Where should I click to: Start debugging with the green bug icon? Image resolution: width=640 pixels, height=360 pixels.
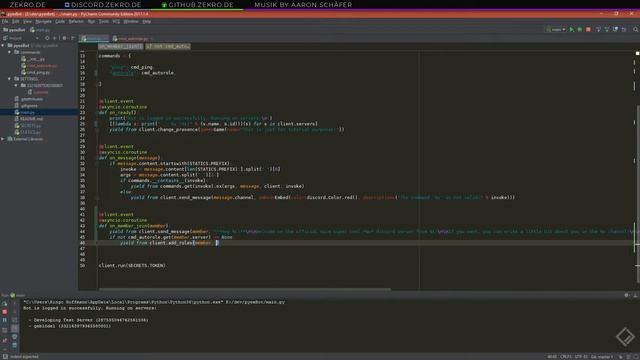(x=580, y=29)
